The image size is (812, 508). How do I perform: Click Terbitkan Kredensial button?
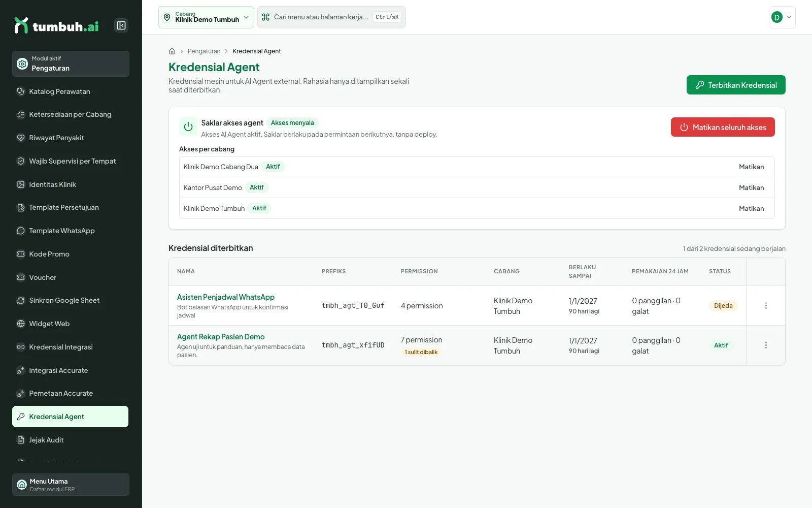click(x=736, y=85)
